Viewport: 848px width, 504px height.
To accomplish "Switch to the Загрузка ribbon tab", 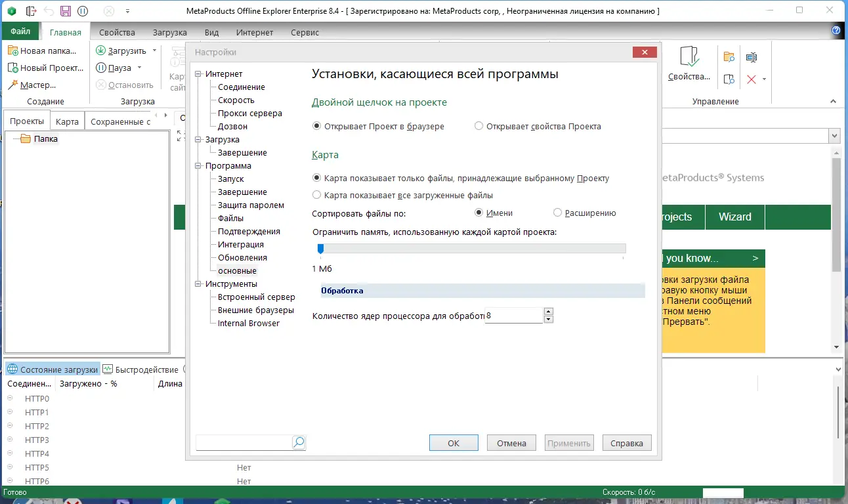I will 169,32.
